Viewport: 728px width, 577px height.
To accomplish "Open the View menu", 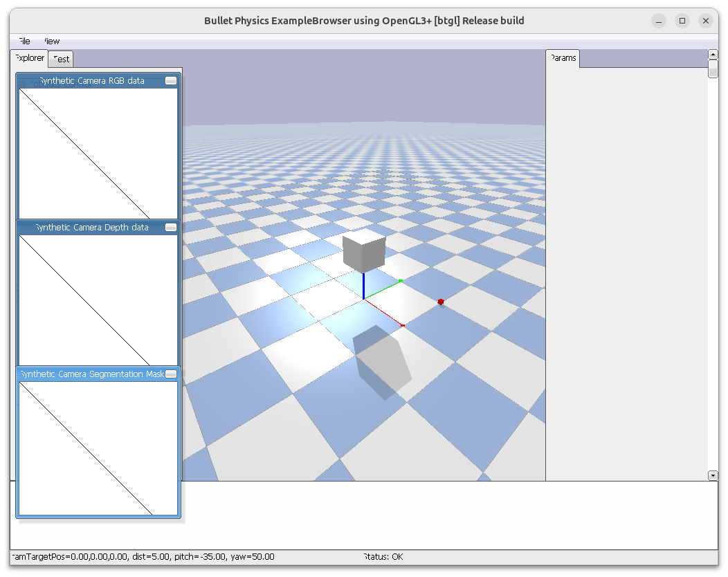I will (51, 42).
